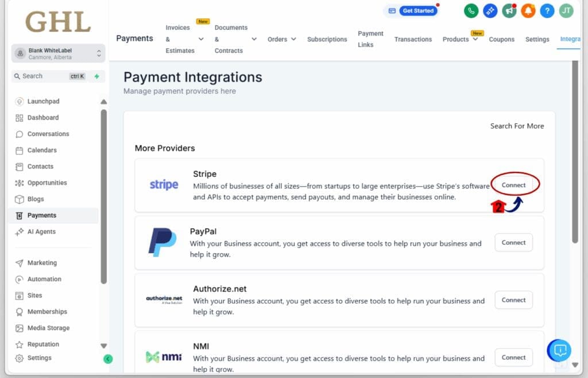
Task: Click the Automation play-circle icon
Action: tap(20, 279)
